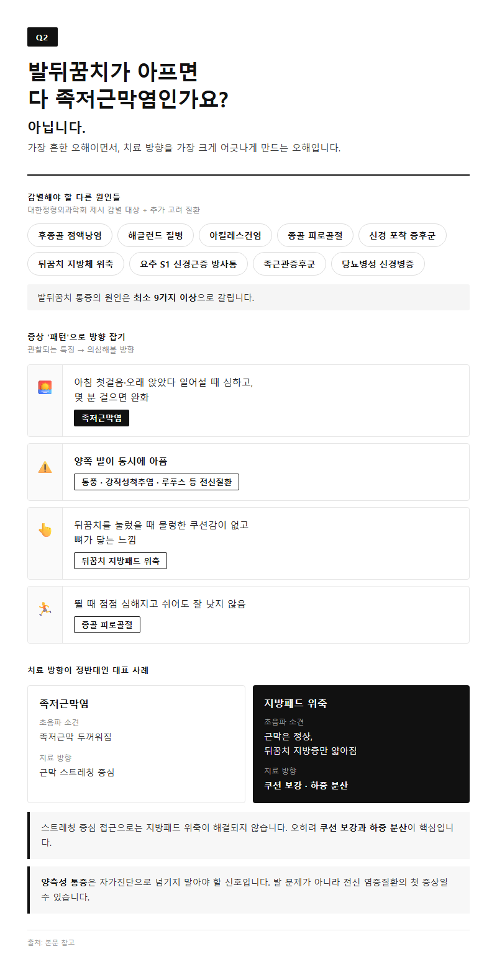Click the 치료 방향이 정반대인 대표 사례 heading

click(88, 670)
